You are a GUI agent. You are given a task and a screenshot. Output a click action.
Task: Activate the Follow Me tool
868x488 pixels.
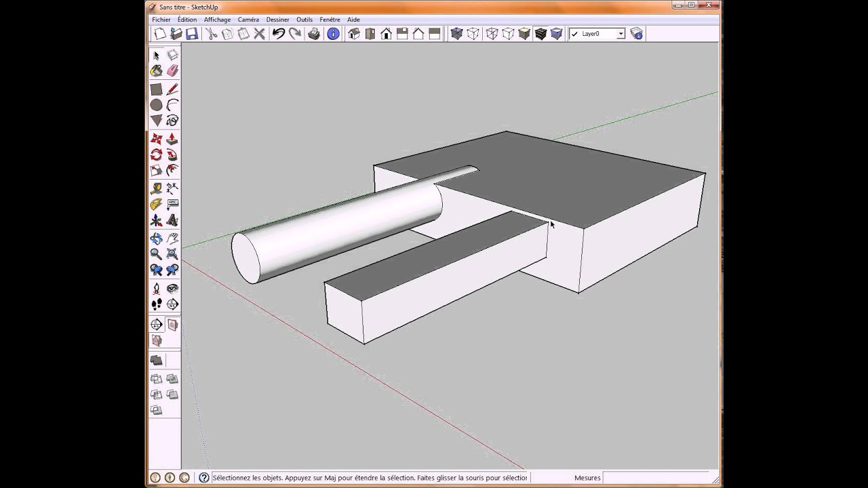pos(172,155)
